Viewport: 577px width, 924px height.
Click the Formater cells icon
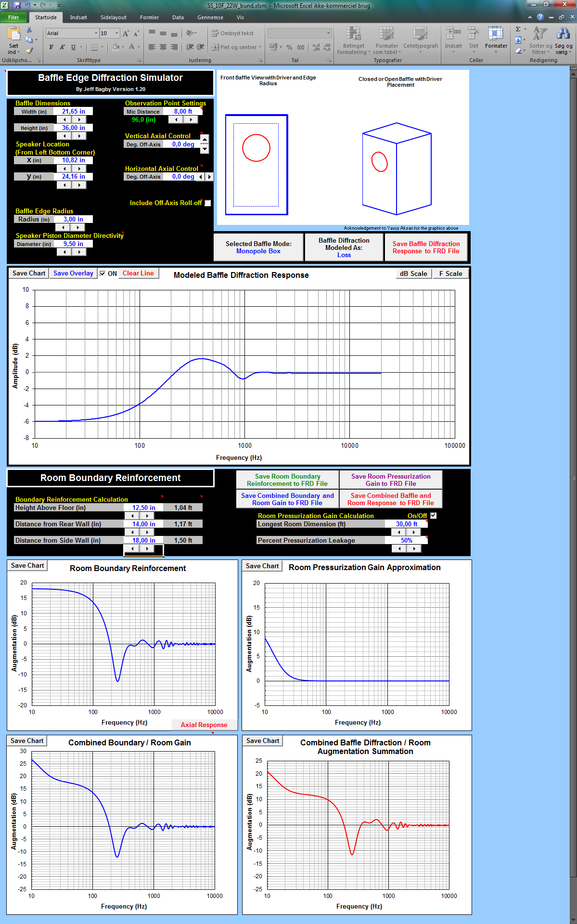(x=496, y=34)
